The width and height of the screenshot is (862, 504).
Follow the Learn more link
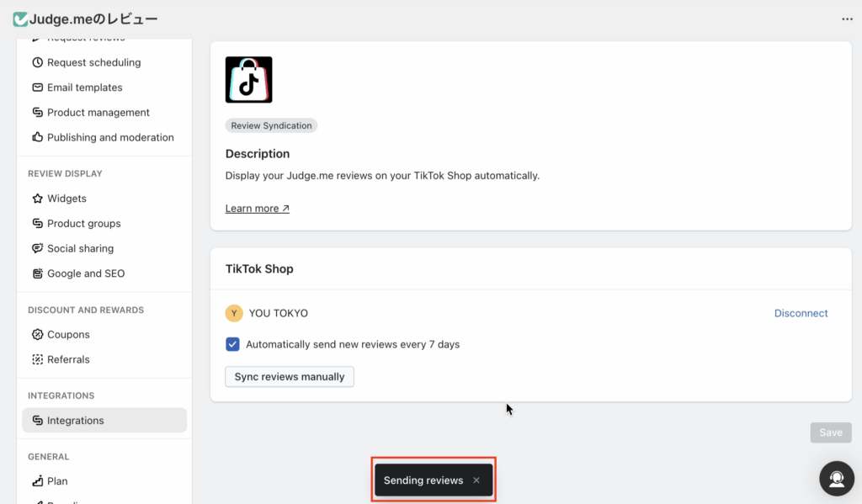257,209
